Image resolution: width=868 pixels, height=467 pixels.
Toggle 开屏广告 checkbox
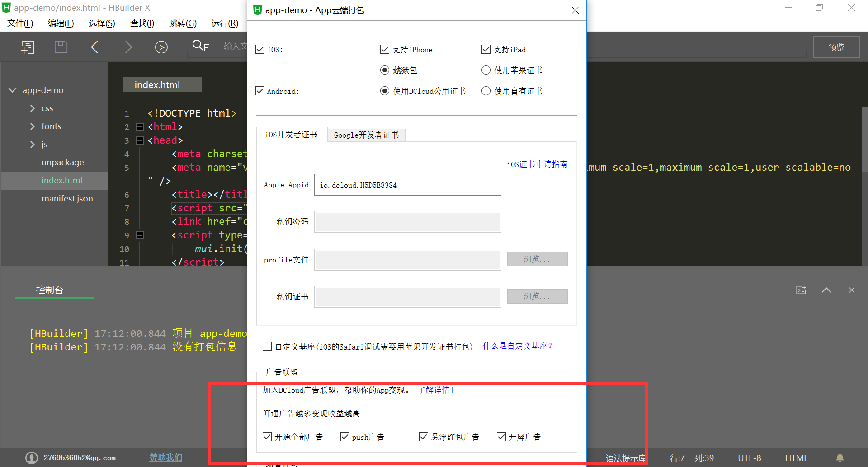[501, 437]
